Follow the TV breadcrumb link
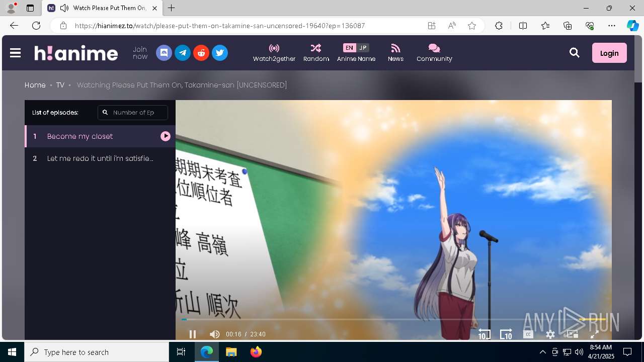 pos(60,85)
